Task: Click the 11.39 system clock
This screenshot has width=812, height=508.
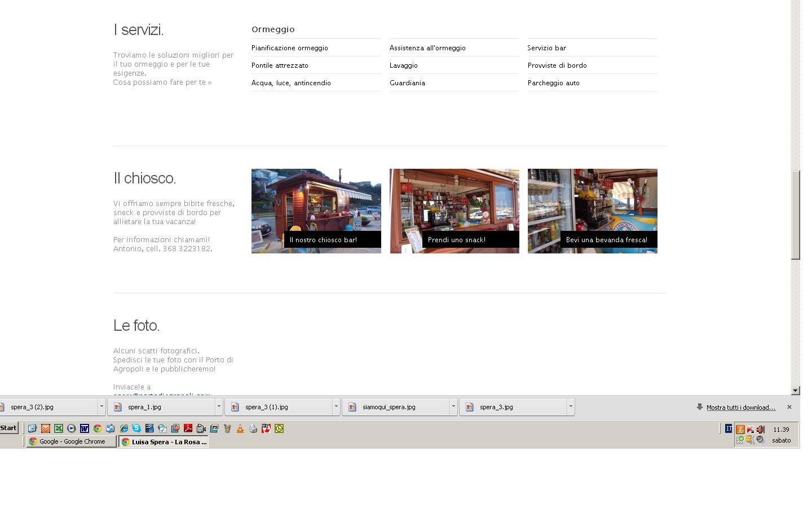Action: click(x=782, y=430)
